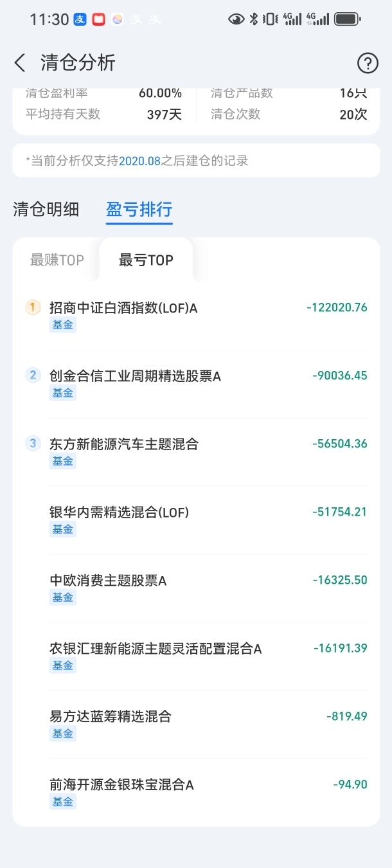Screen dimensions: 392x868
Task: Switch to 最赚TOP sub-tab
Action: click(x=57, y=260)
